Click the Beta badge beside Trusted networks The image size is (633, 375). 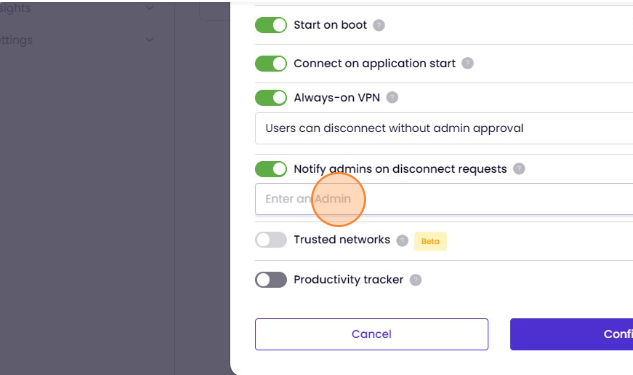[430, 241]
